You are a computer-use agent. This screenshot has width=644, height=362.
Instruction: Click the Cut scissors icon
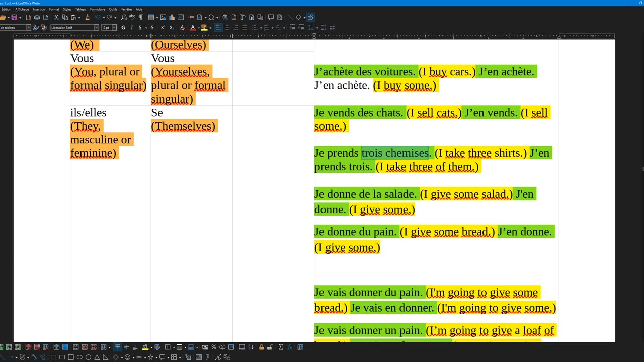coord(56,17)
